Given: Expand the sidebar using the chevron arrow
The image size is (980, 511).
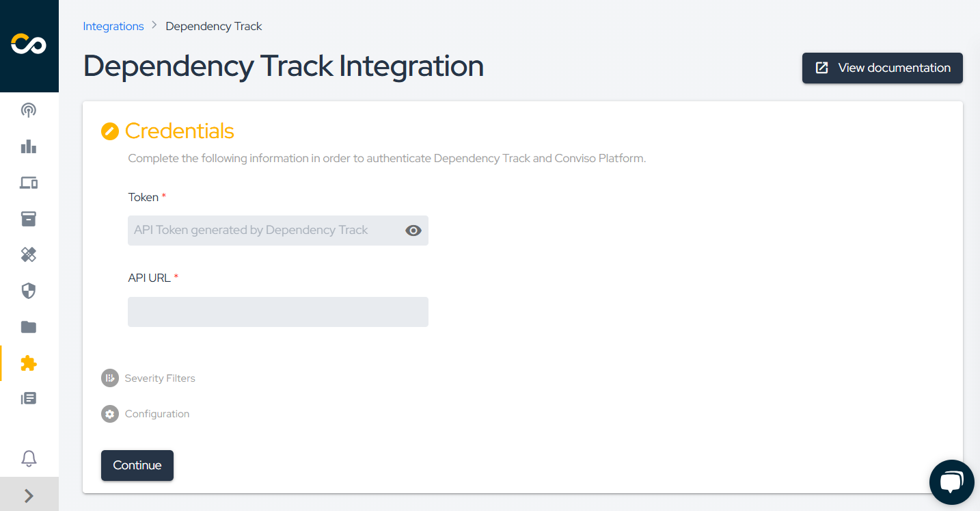Looking at the screenshot, I should 29,495.
